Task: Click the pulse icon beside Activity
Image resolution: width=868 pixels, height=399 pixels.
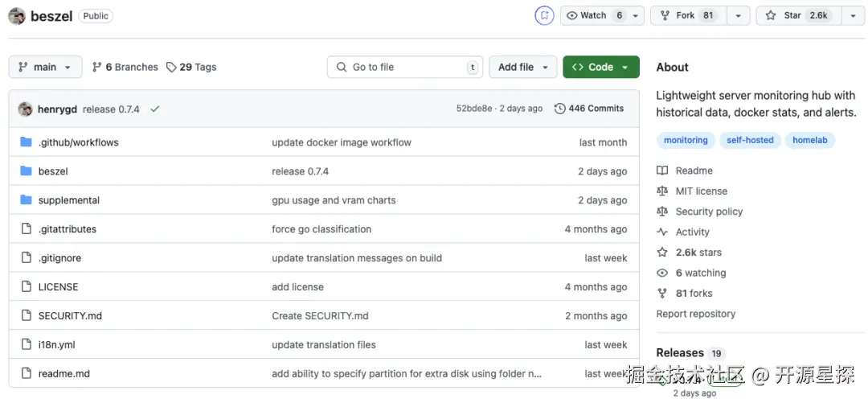Action: (662, 232)
